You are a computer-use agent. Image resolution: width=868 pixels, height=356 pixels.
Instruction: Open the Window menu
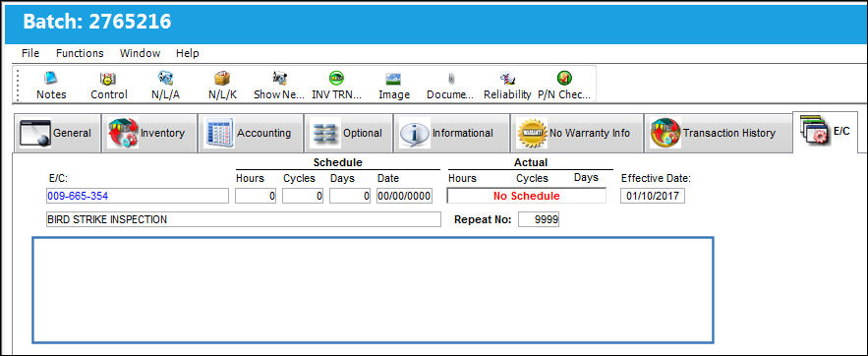pos(140,53)
